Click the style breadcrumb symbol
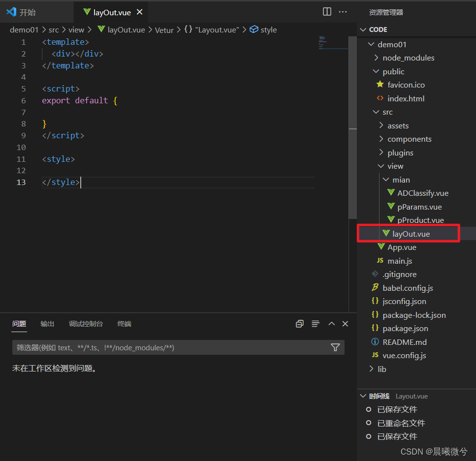 [x=263, y=30]
